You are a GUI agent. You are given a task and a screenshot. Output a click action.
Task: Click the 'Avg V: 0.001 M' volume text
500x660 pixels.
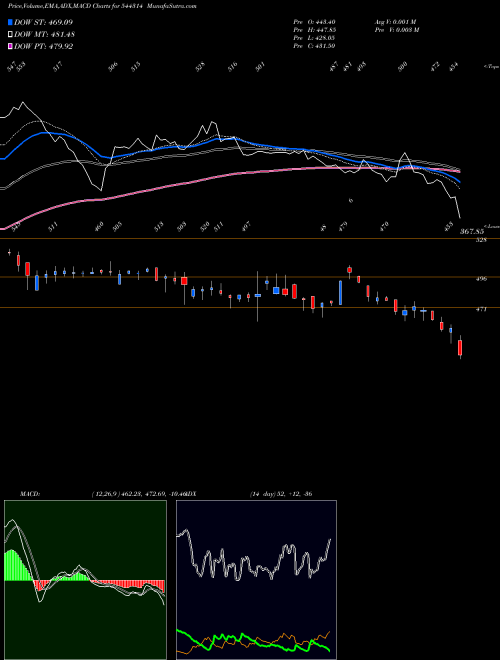pyautogui.click(x=396, y=22)
